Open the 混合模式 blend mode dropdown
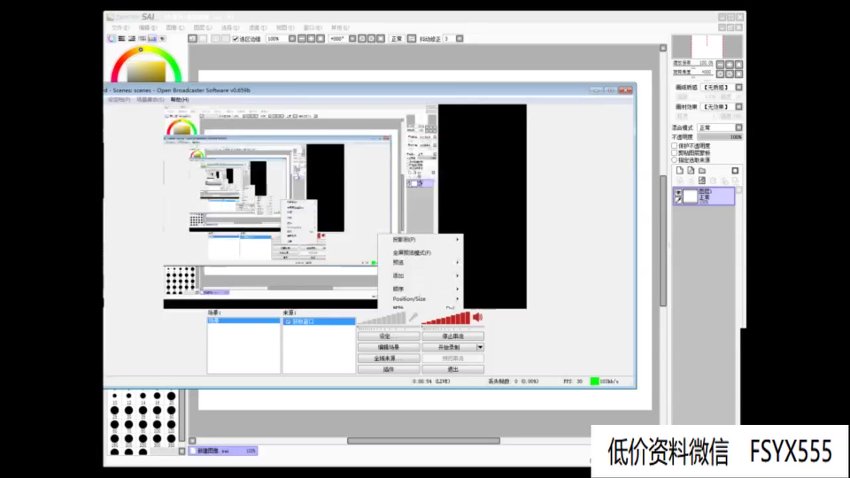 coord(738,127)
